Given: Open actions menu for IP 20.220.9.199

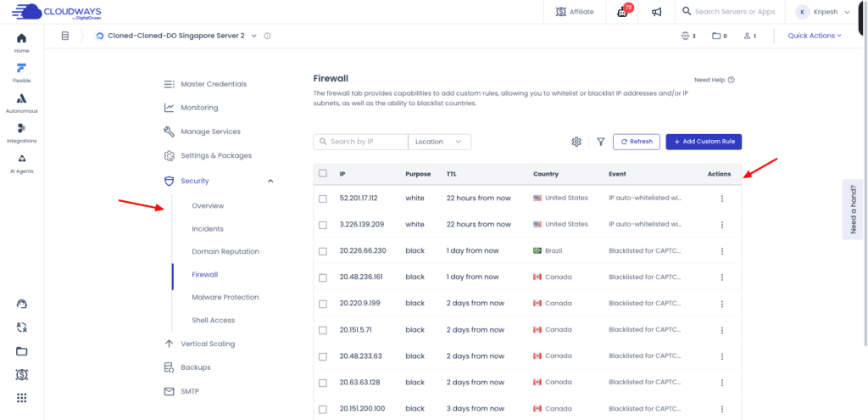Looking at the screenshot, I should pos(722,304).
